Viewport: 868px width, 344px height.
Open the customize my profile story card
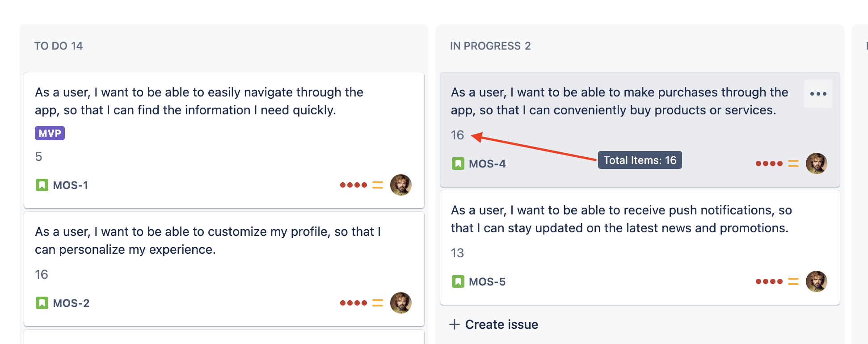point(208,240)
